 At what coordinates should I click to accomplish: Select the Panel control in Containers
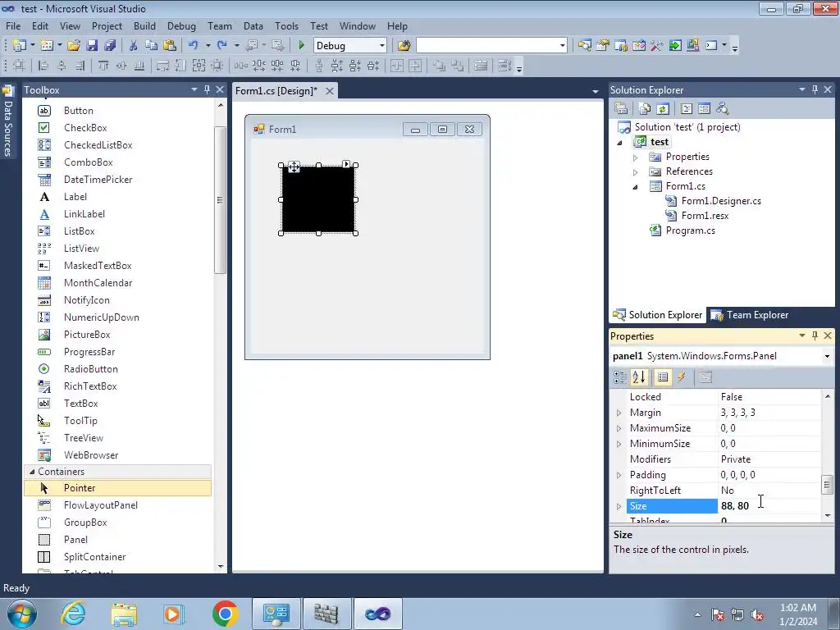pos(75,540)
